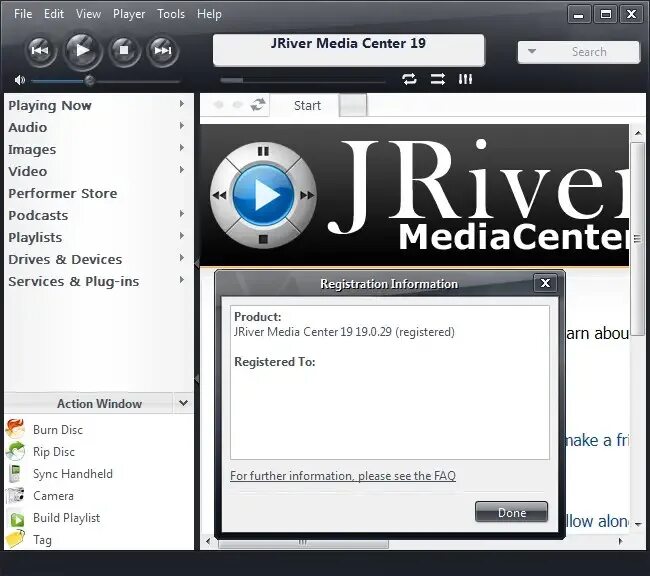
Task: Select Audio in the sidebar
Action: tap(28, 127)
